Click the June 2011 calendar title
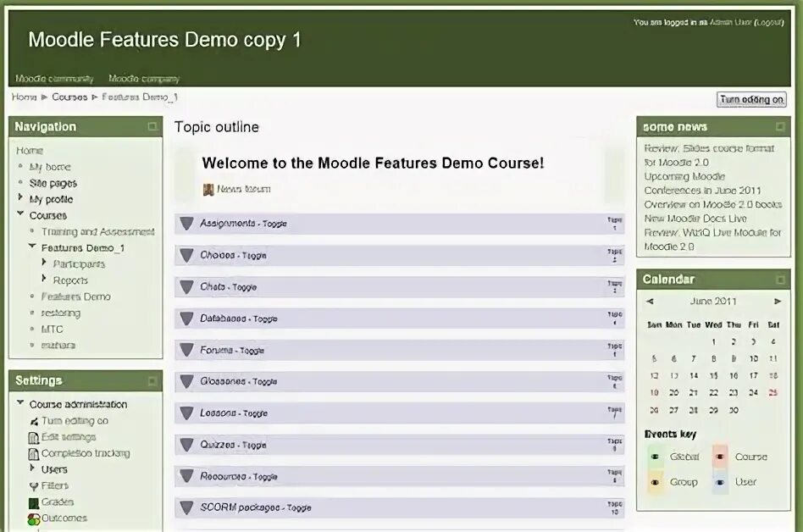This screenshot has height=532, width=803. click(x=713, y=302)
